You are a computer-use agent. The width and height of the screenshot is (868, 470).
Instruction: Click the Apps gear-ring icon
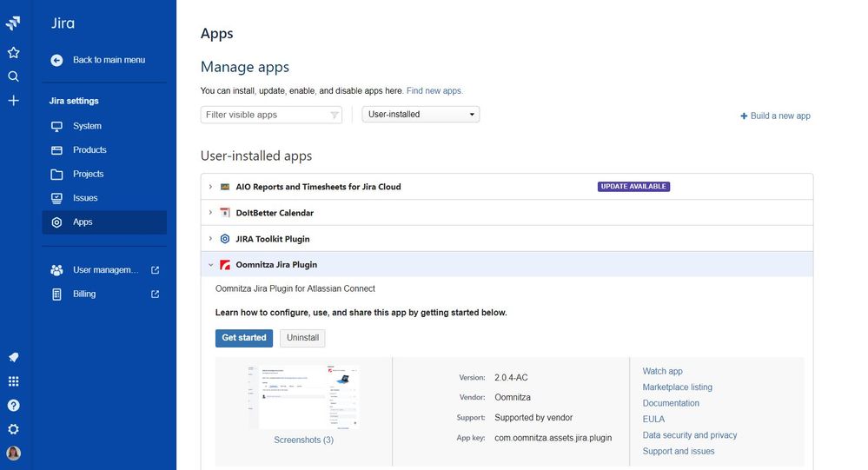(56, 222)
